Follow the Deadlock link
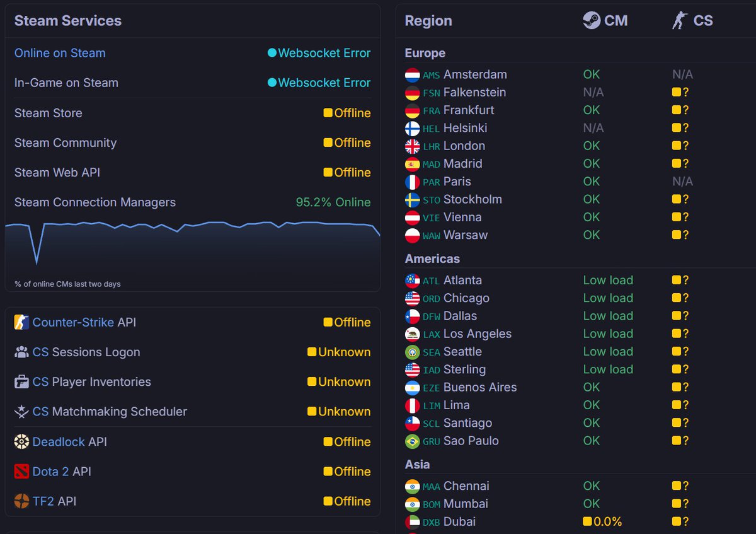 click(59, 441)
